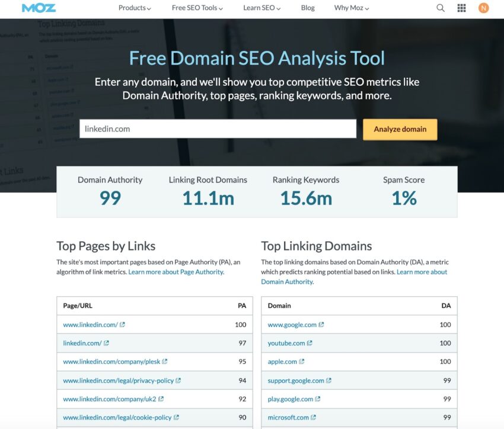
Task: Focus the domain input field with linkedin.com
Action: click(218, 129)
